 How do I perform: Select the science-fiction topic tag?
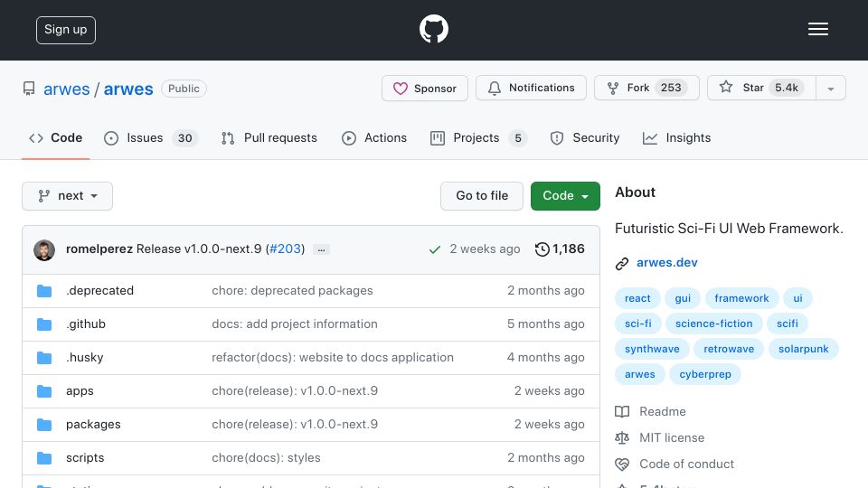(714, 324)
